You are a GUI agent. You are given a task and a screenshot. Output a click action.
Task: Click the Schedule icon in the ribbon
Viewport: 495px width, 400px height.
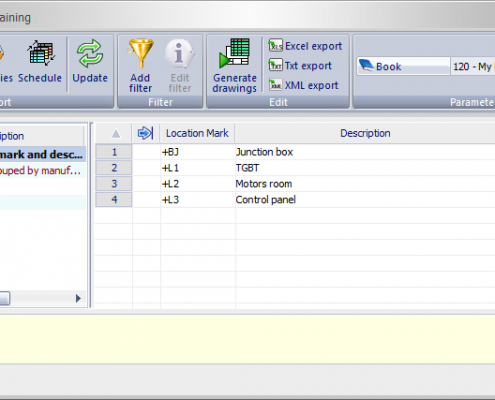click(41, 53)
